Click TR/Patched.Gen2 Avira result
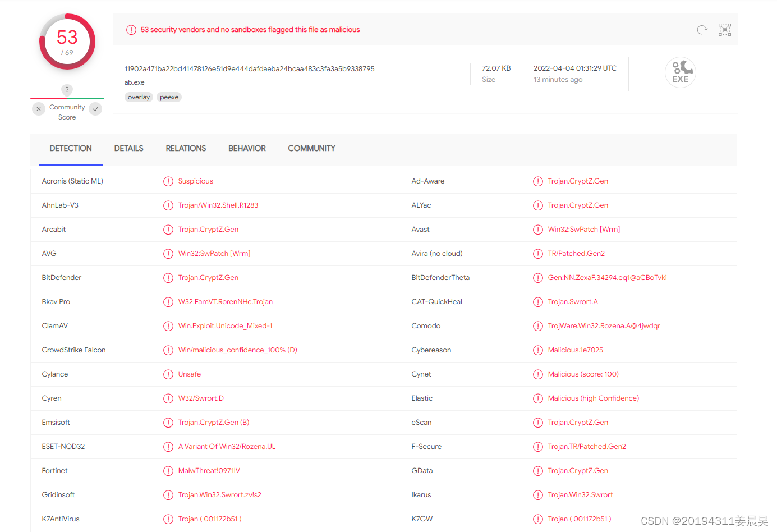 (577, 254)
